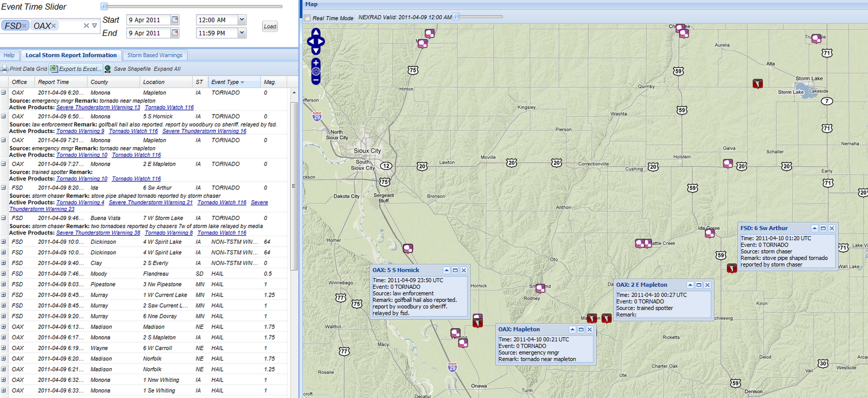Sort by the Event Type column
Screen dimensions: 868x398
233,82
